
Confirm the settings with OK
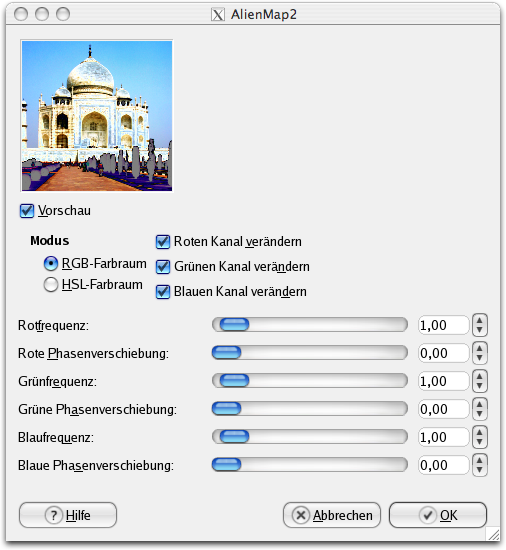438,515
